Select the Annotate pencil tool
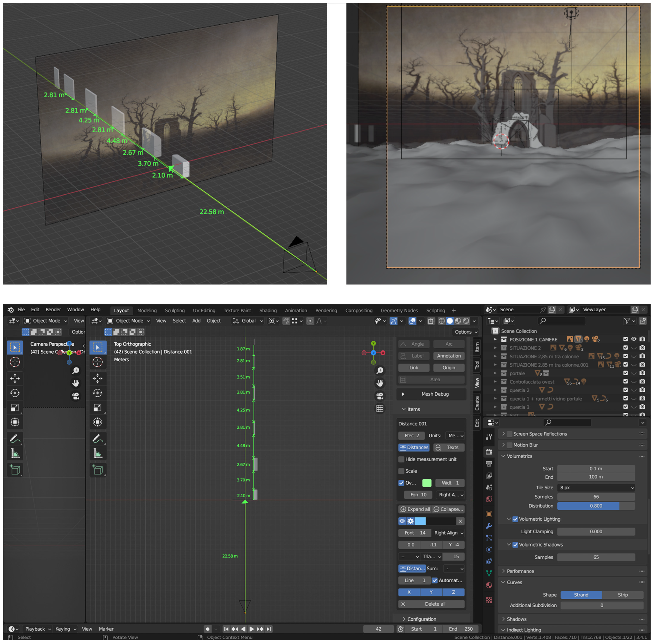 point(97,439)
